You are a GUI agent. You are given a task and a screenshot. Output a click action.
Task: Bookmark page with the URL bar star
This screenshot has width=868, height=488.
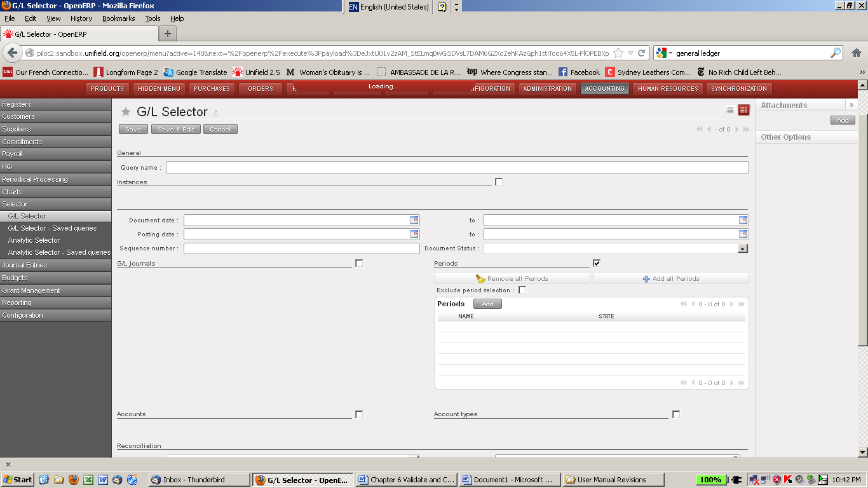pos(618,53)
